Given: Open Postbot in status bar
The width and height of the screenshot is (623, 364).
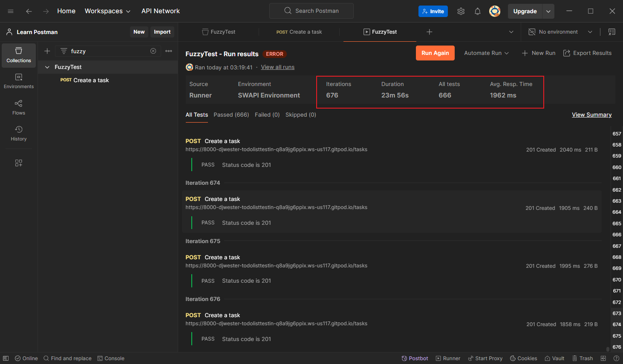Looking at the screenshot, I should click(415, 358).
